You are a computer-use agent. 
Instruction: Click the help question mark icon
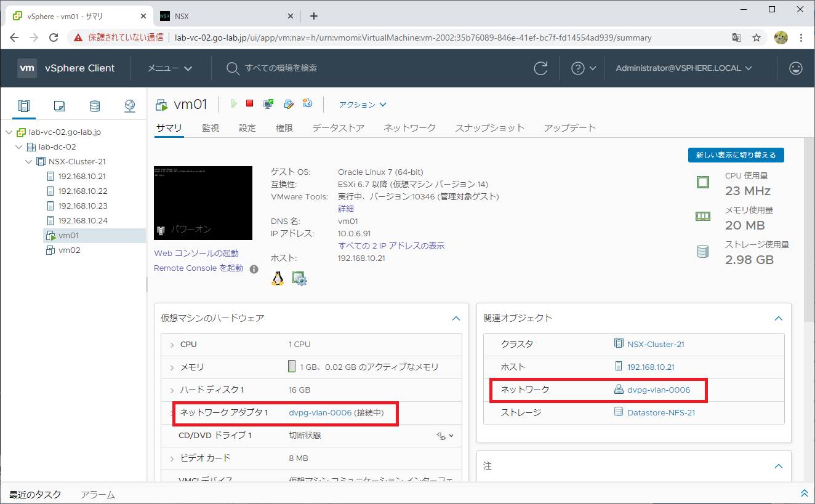click(577, 68)
